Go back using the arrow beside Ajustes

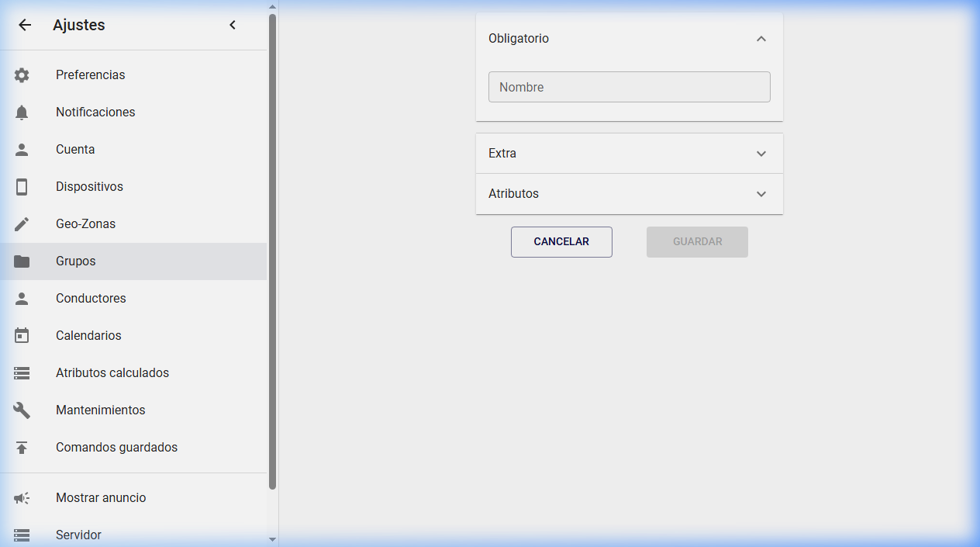pyautogui.click(x=25, y=25)
